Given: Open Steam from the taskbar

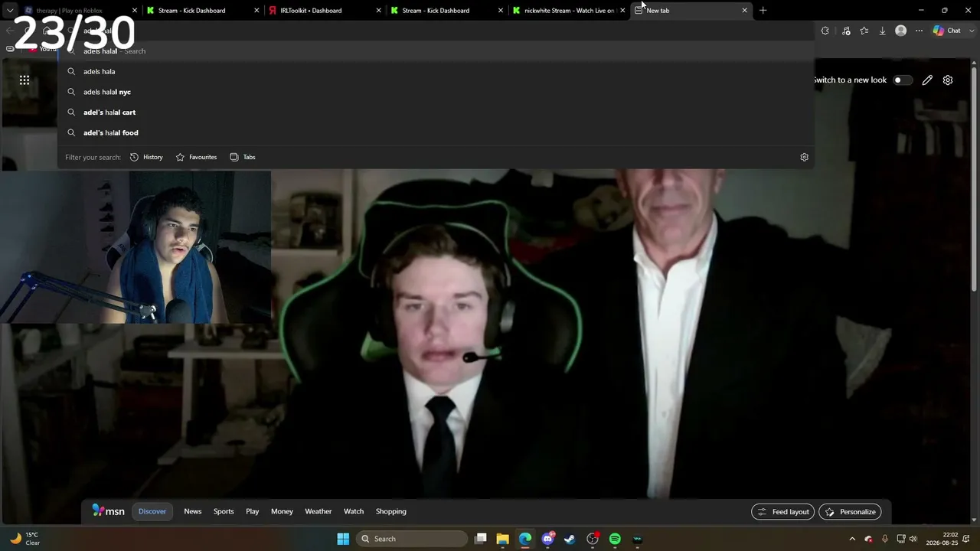Looking at the screenshot, I should (x=570, y=539).
